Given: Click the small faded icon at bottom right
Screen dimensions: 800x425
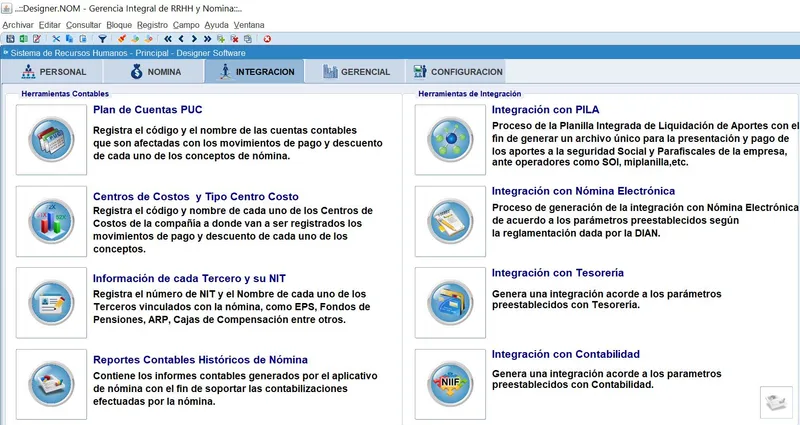Looking at the screenshot, I should tap(777, 403).
